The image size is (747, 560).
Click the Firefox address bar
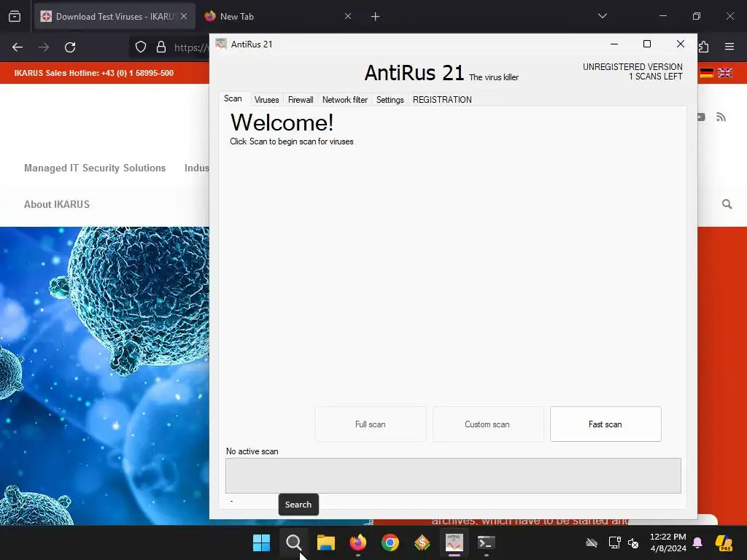click(190, 47)
